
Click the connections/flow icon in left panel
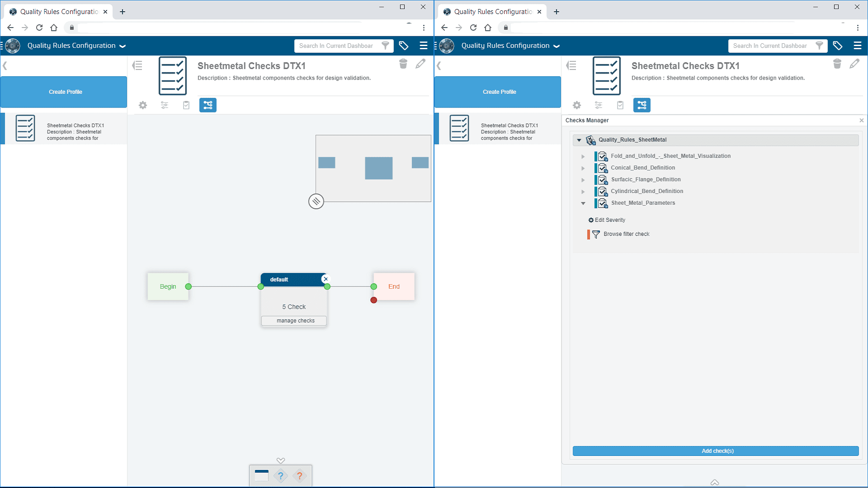pyautogui.click(x=208, y=105)
